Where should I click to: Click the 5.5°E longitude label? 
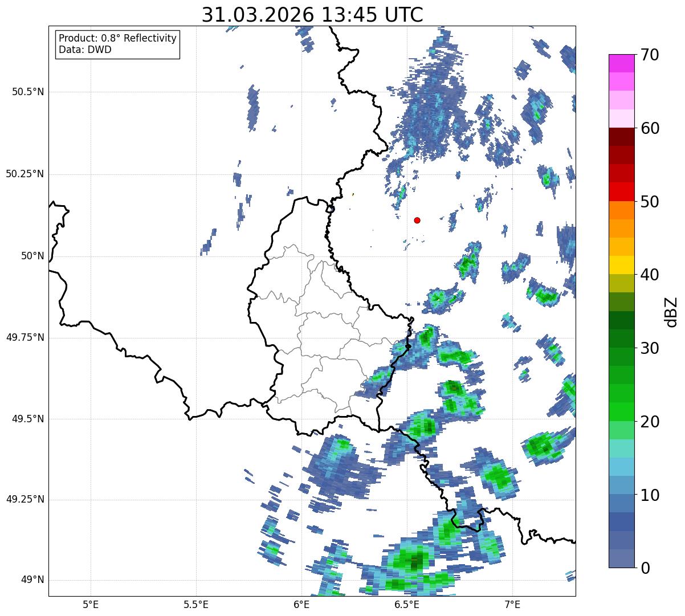[196, 604]
